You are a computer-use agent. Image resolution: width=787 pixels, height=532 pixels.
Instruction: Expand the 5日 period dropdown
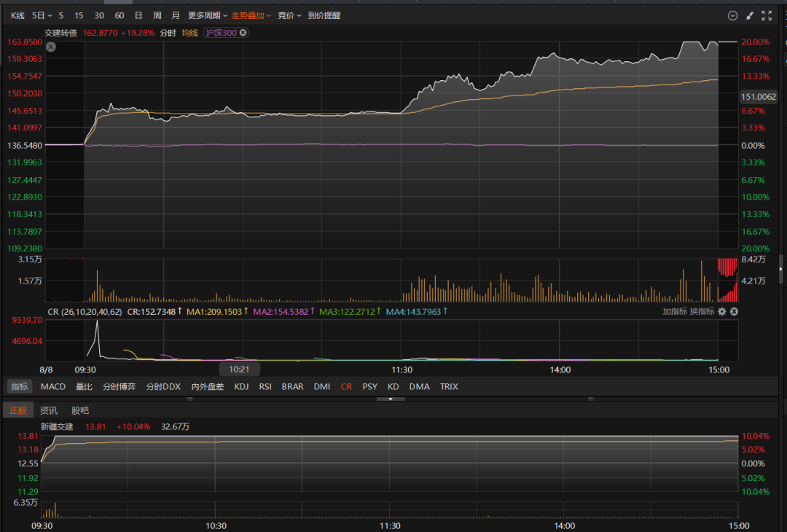42,15
